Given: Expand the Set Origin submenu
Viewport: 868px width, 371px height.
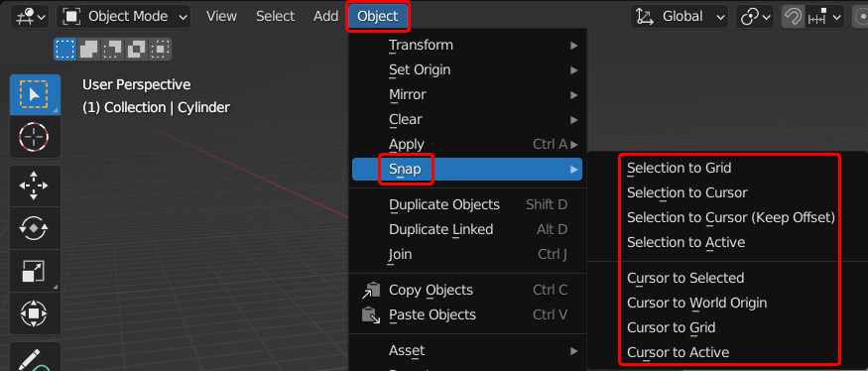Looking at the screenshot, I should click(467, 69).
